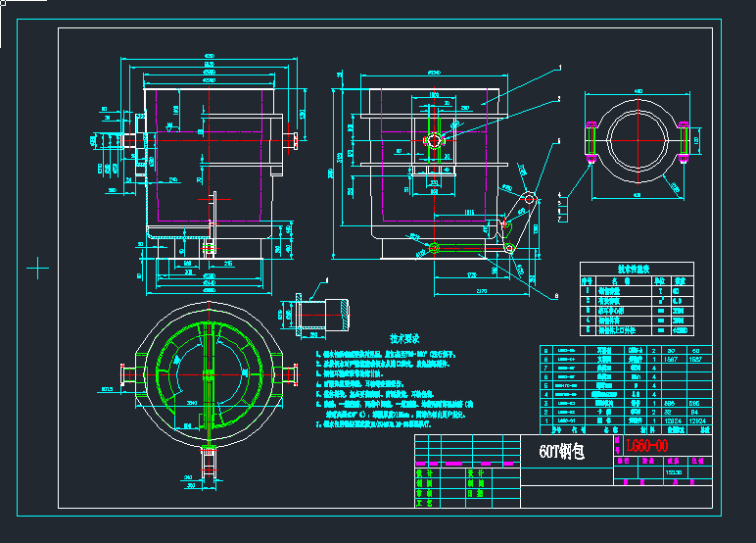The width and height of the screenshot is (756, 543).
Task: Select the upper pivot of lever linkage
Action: click(x=529, y=199)
